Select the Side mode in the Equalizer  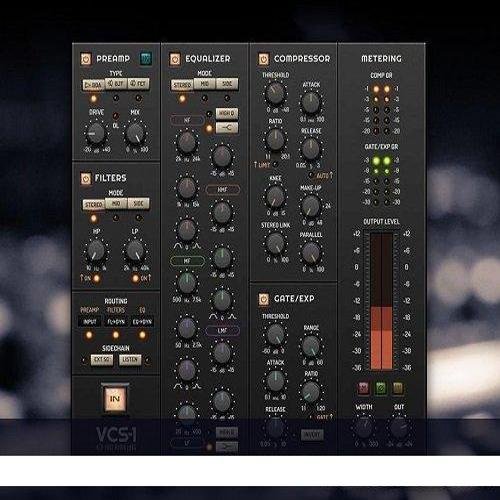pyautogui.click(x=227, y=84)
